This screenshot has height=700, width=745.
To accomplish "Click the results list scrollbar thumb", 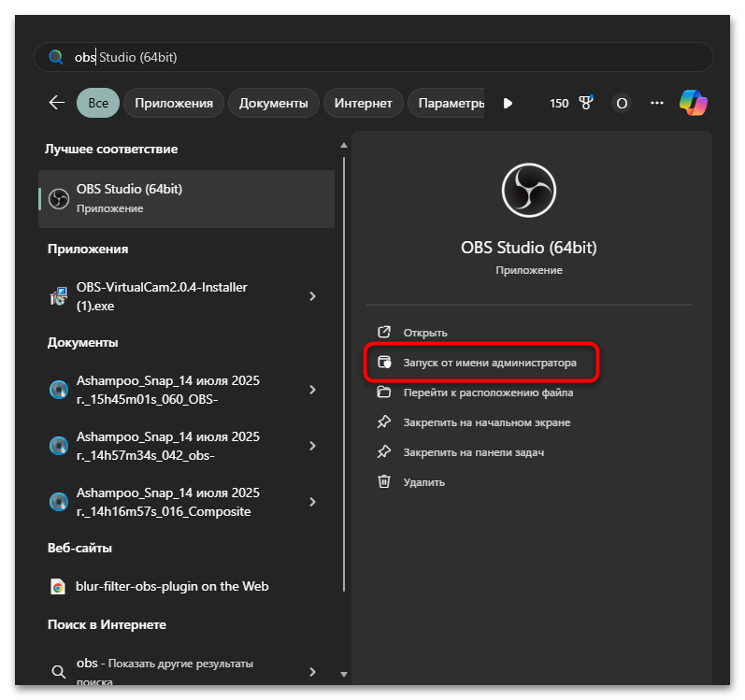I will click(x=344, y=374).
